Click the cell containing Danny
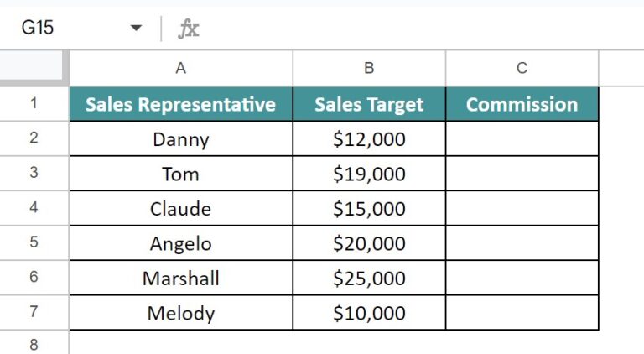Image resolution: width=644 pixels, height=354 pixels. click(181, 138)
